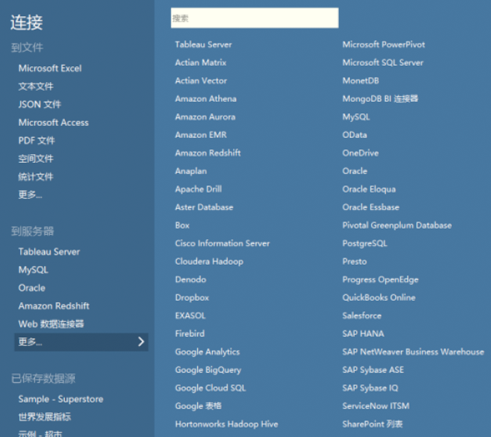Choose Amazon Athena connector
The height and width of the screenshot is (437, 491).
206,99
